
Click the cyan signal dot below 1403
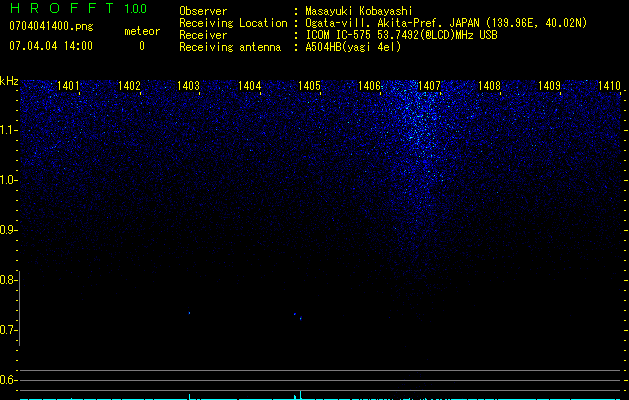189,313
